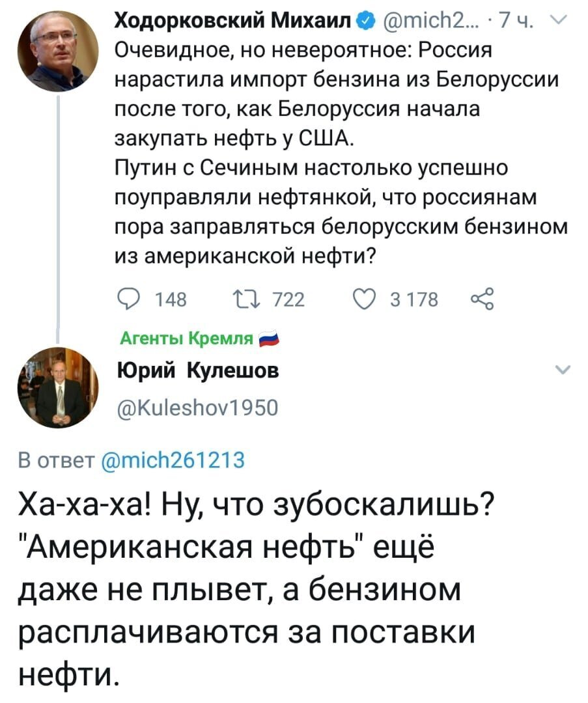This screenshot has width=588, height=703.
Task: Expand the chevron menu on Юрий Кулешов reply
Action: [x=563, y=370]
